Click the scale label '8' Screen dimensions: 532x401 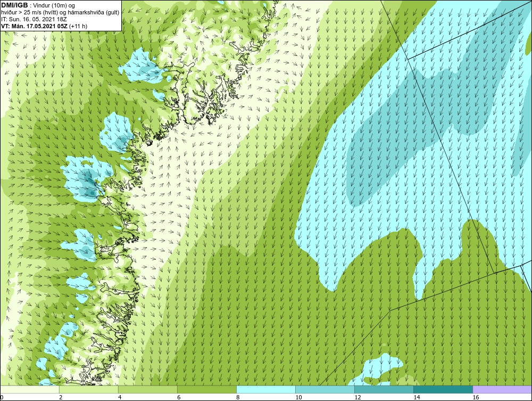tap(238, 397)
